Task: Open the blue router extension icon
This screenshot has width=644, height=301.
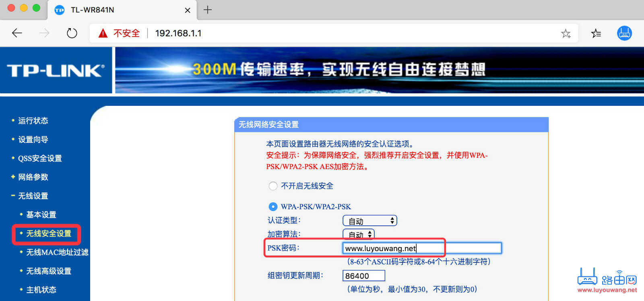Action: (x=624, y=33)
